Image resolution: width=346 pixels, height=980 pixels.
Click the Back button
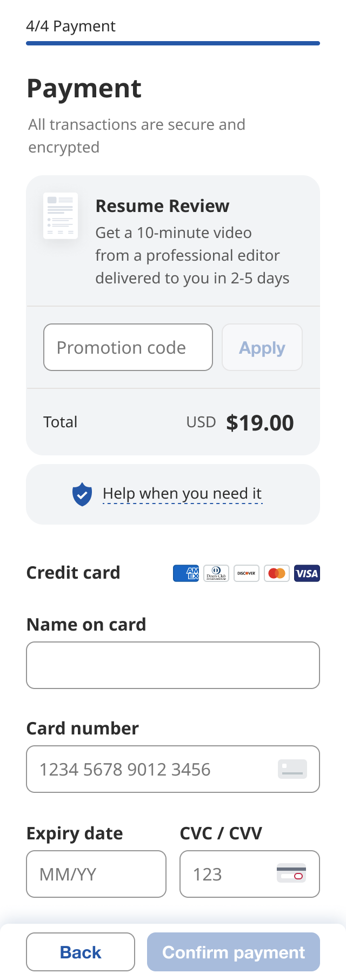click(x=81, y=952)
